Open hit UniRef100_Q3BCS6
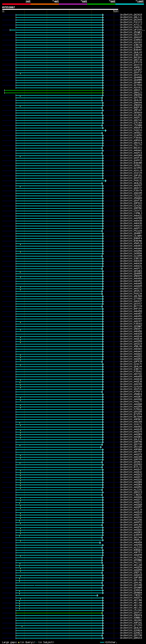146x644 pixels. 131,45
